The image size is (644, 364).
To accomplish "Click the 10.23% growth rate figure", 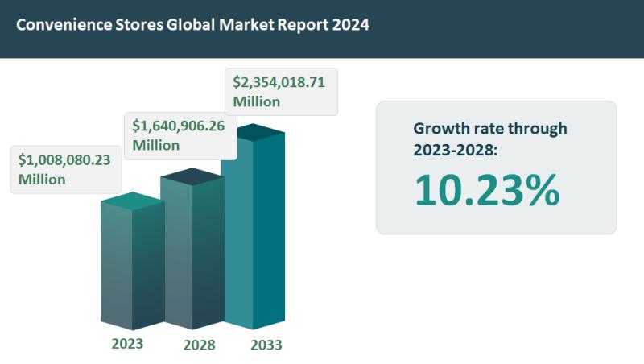I will [x=487, y=190].
